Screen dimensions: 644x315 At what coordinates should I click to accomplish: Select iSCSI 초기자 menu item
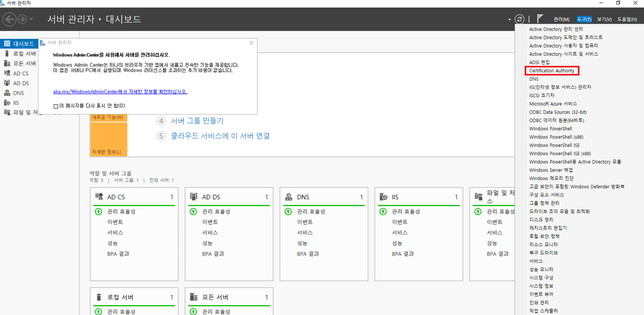pos(542,95)
